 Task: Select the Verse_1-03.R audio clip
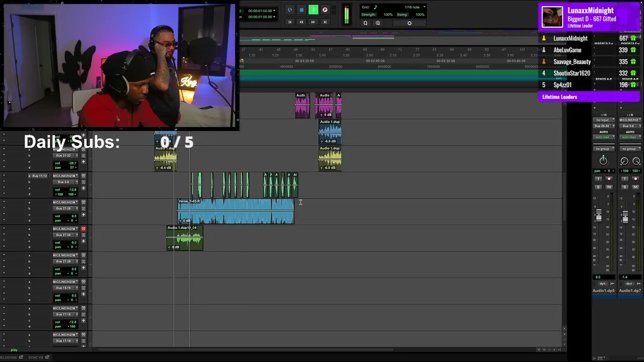235,211
